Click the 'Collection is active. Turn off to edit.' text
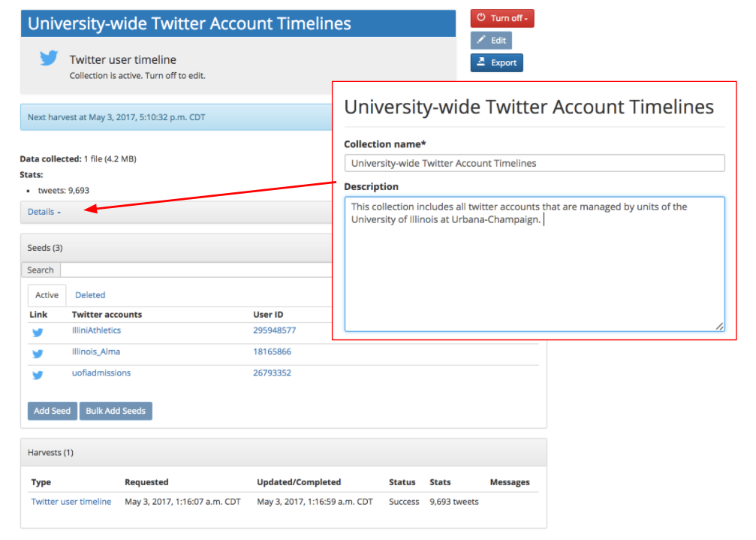 coord(137,76)
